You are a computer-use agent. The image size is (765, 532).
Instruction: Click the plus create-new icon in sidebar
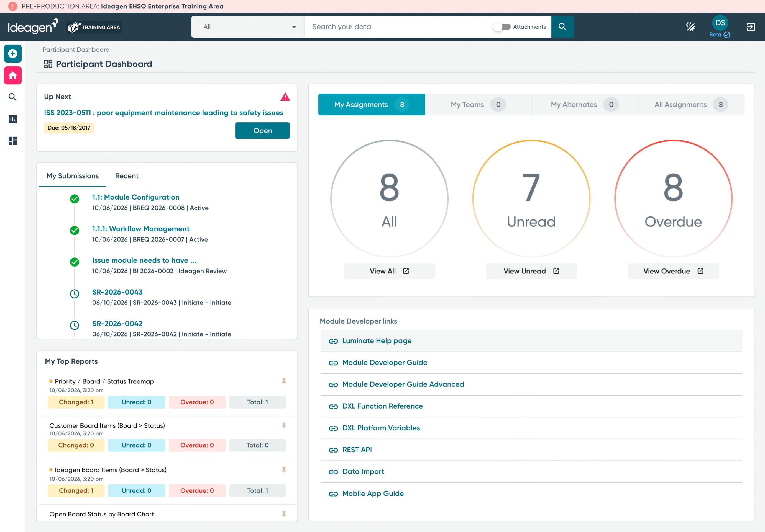tap(13, 54)
